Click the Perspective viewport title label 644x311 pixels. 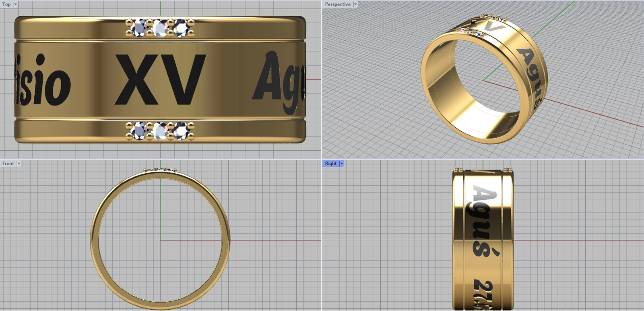pos(338,4)
